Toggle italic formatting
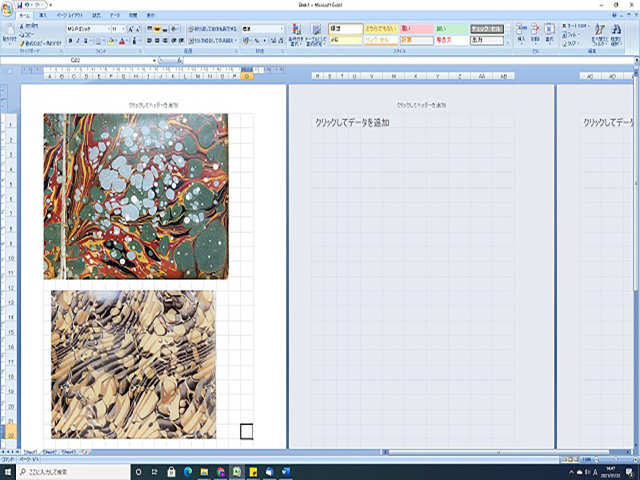Screen dimensions: 640x480 coord(78,41)
